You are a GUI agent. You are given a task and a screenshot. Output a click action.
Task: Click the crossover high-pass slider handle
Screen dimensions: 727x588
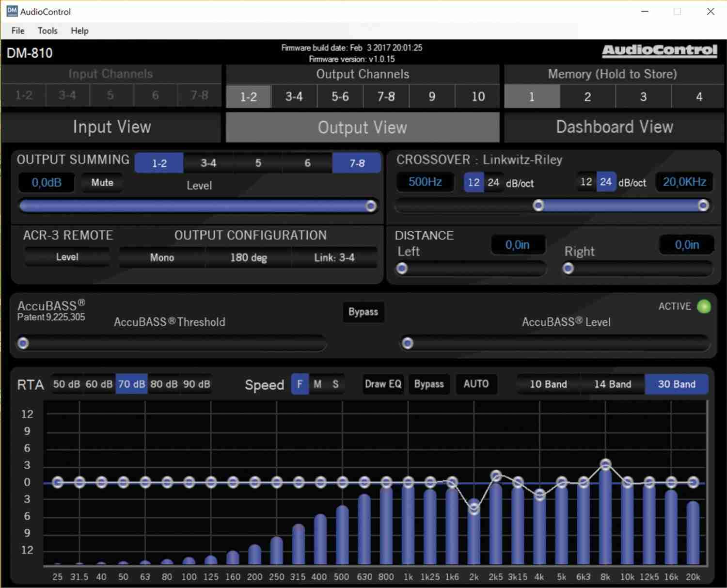pyautogui.click(x=538, y=206)
